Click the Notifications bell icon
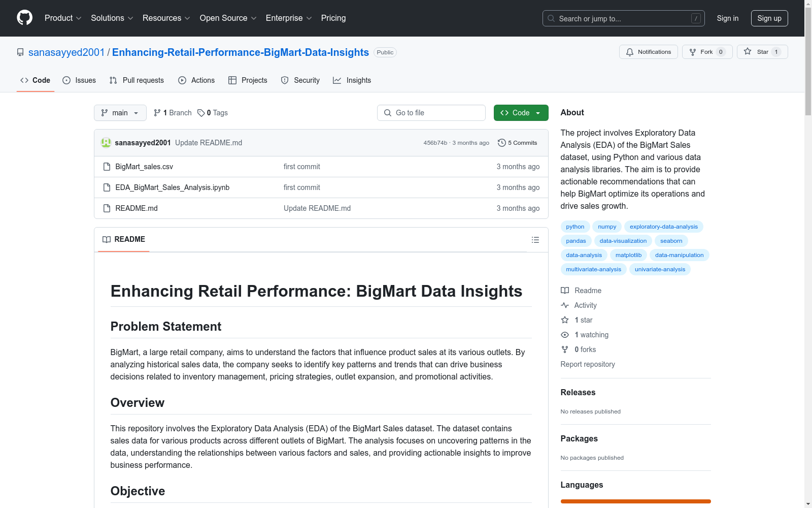This screenshot has width=812, height=508. 630,52
